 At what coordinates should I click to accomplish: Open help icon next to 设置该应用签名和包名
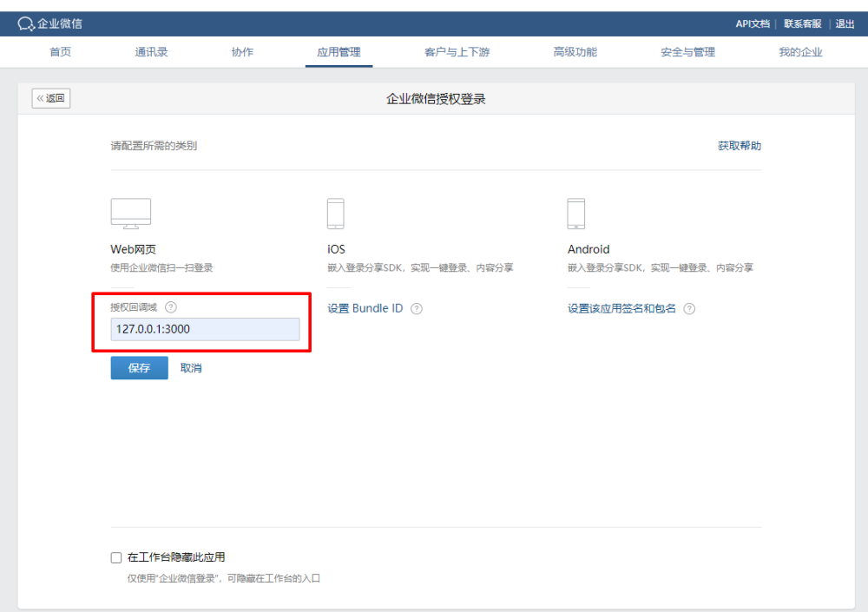(689, 308)
